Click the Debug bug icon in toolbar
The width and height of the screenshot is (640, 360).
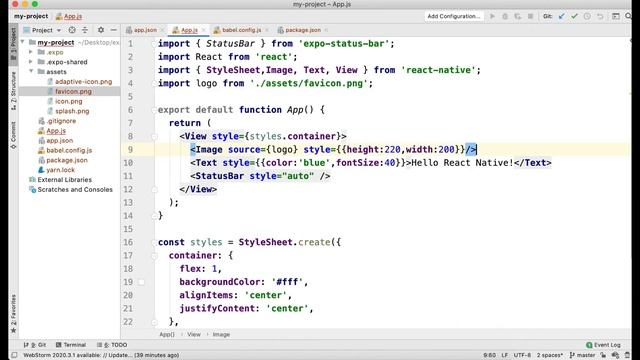click(505, 16)
